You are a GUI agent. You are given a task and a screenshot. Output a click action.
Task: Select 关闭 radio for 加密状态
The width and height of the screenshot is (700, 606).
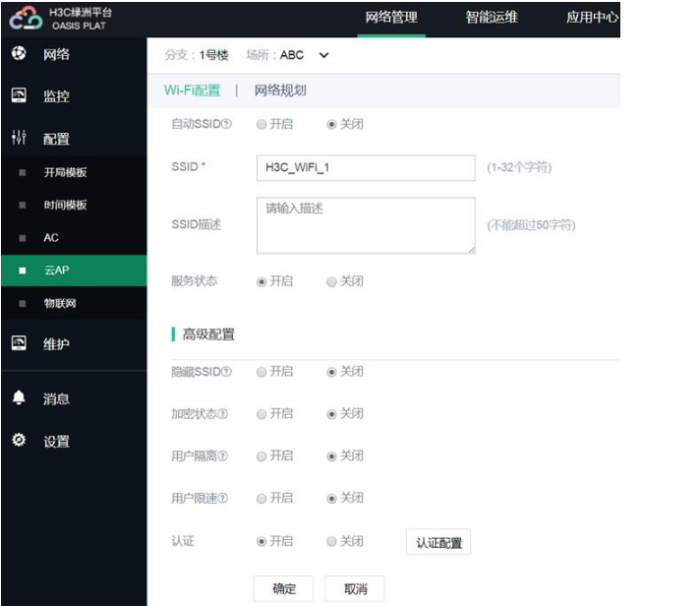pyautogui.click(x=331, y=414)
